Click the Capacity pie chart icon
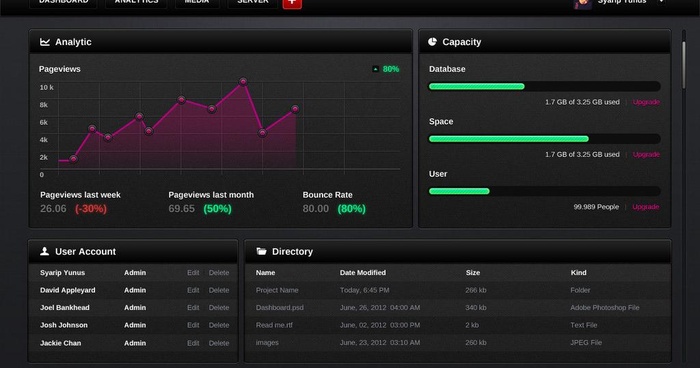The width and height of the screenshot is (700, 368). click(x=432, y=42)
